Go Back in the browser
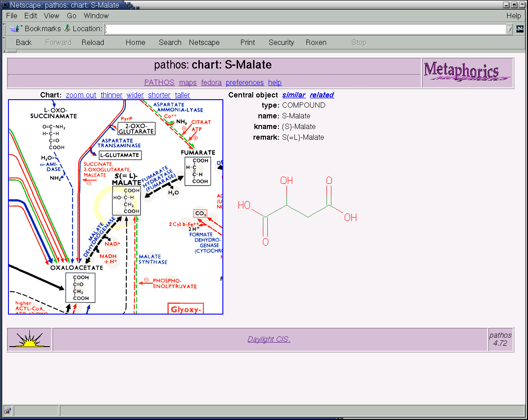This screenshot has width=528, height=420. tap(24, 42)
